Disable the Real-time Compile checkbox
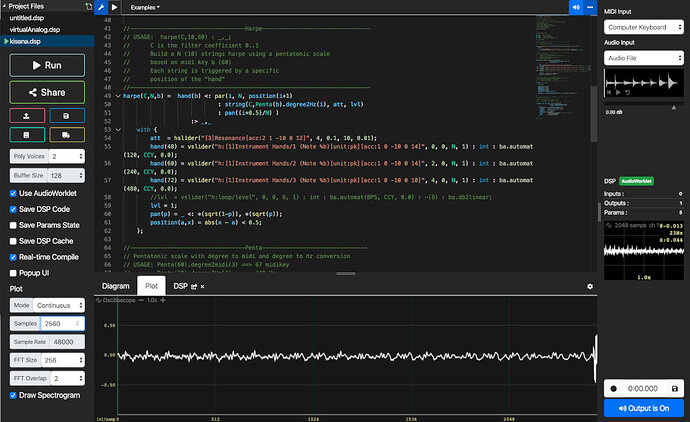 14,257
